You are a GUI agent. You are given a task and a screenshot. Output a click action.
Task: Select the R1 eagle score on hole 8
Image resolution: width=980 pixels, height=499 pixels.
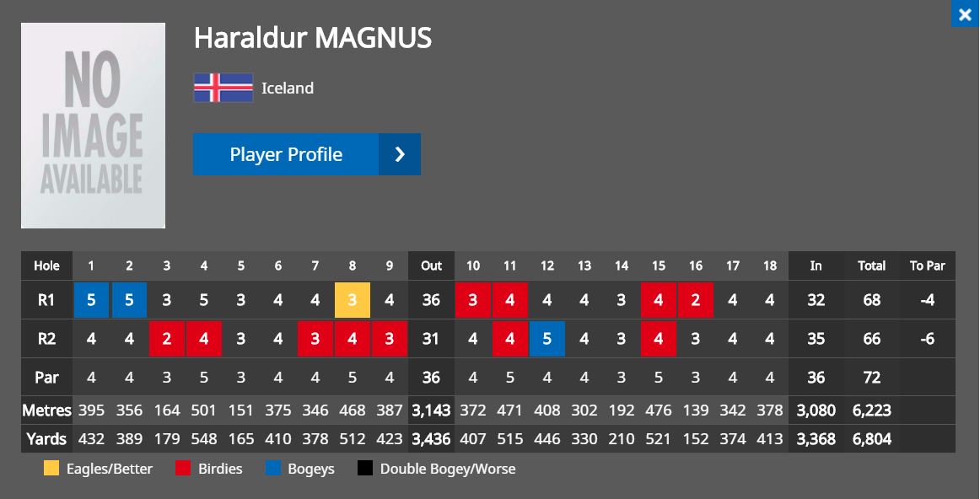pyautogui.click(x=353, y=300)
